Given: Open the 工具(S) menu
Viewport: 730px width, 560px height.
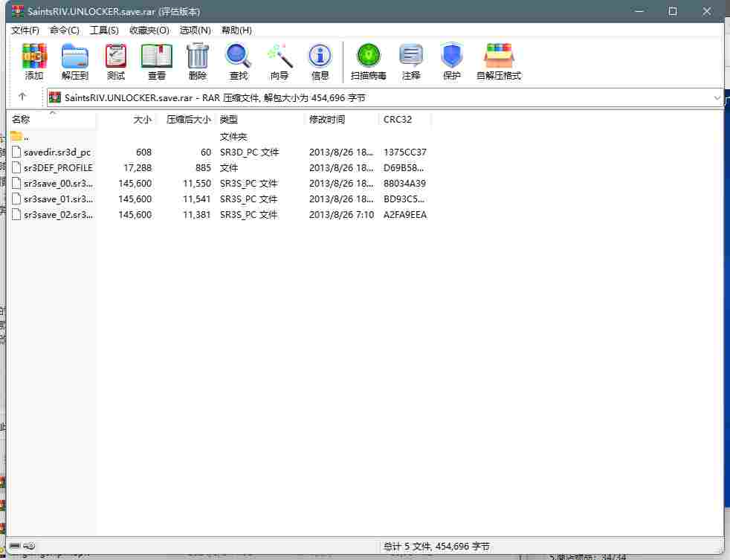Looking at the screenshot, I should 104,30.
